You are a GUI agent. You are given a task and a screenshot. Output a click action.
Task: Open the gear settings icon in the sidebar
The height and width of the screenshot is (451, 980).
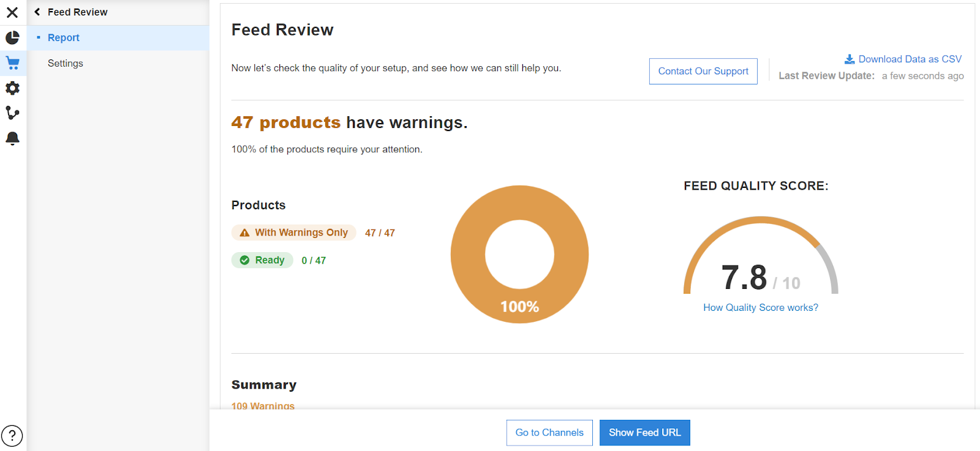pyautogui.click(x=12, y=88)
